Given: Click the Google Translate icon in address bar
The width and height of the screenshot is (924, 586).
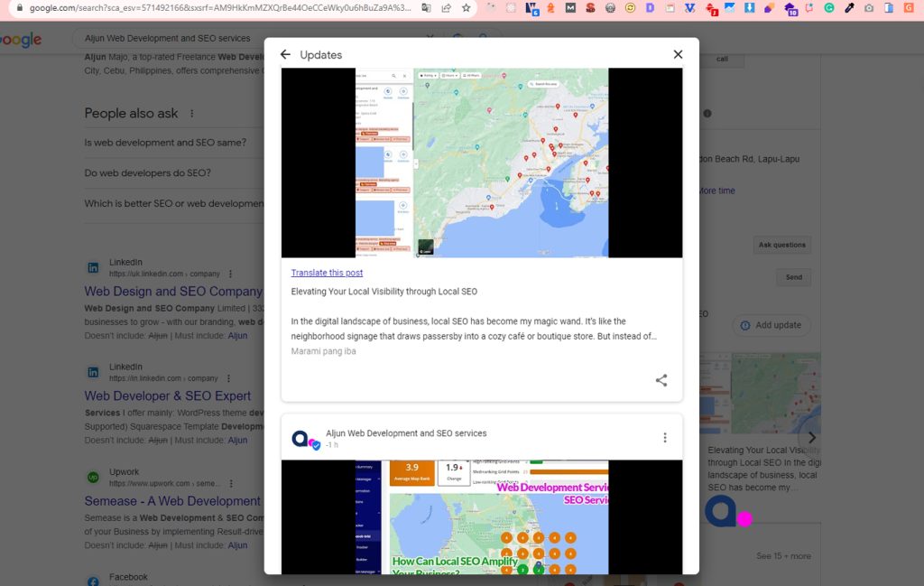Looking at the screenshot, I should pyautogui.click(x=426, y=8).
